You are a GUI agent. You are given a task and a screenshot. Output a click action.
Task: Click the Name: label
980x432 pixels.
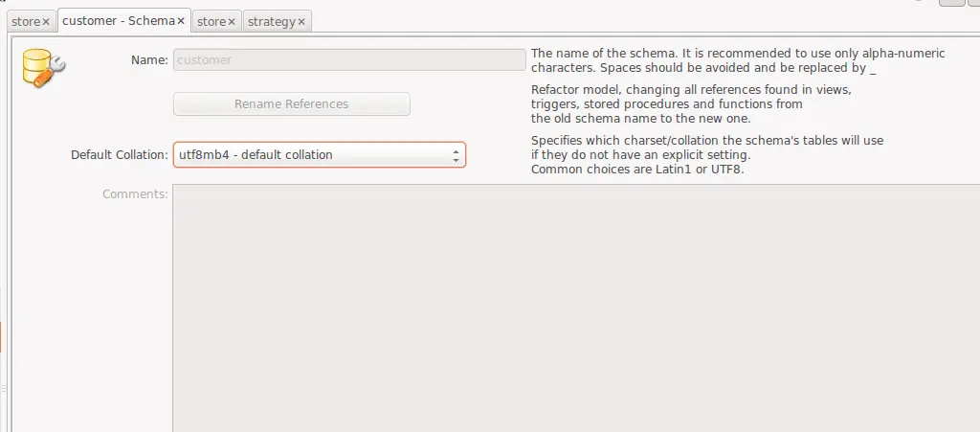tap(149, 59)
